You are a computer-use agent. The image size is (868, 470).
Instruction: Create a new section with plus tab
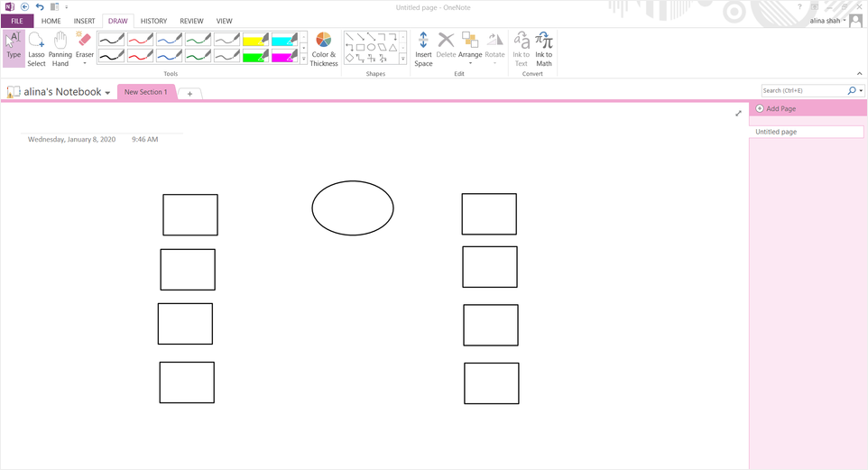[189, 94]
